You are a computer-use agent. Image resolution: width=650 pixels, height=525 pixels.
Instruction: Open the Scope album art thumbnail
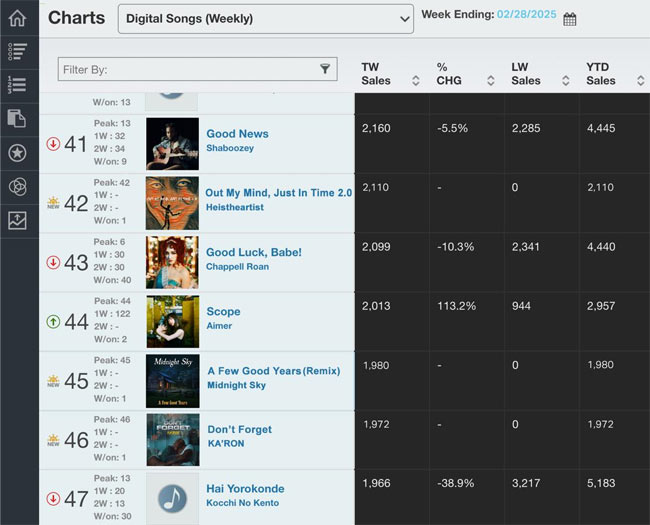coord(173,321)
